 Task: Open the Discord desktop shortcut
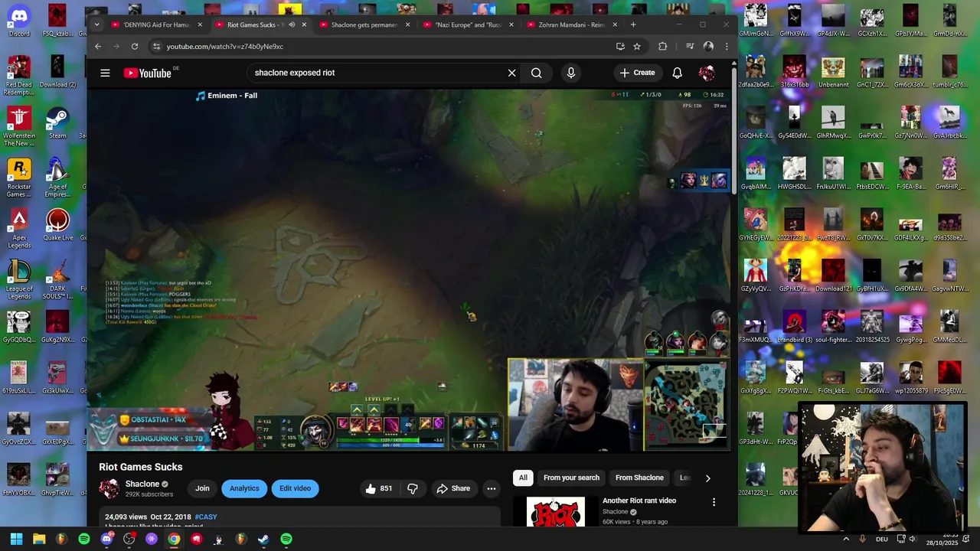pos(19,21)
